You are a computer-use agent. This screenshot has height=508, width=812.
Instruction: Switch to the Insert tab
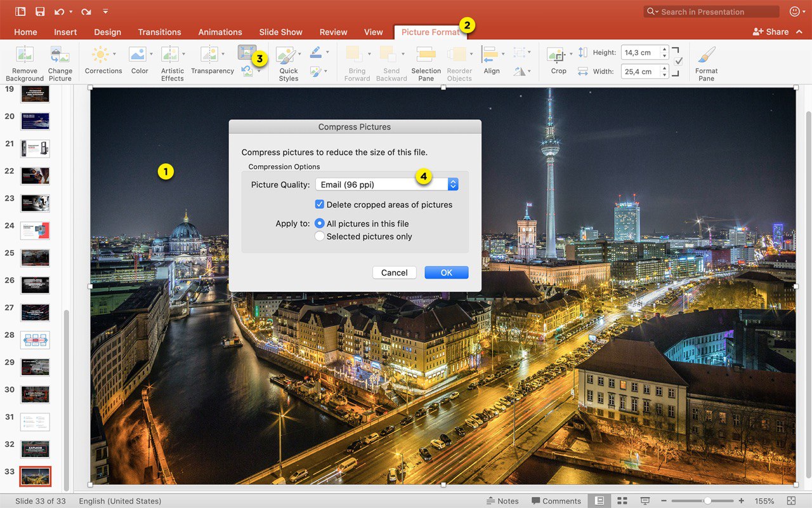pyautogui.click(x=65, y=32)
